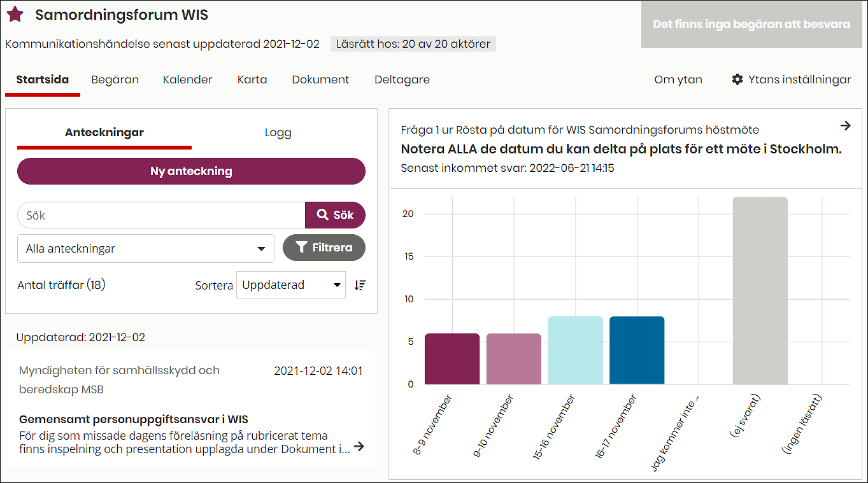This screenshot has width=868, height=483.
Task: Click the Ny anteckning button
Action: pos(191,171)
